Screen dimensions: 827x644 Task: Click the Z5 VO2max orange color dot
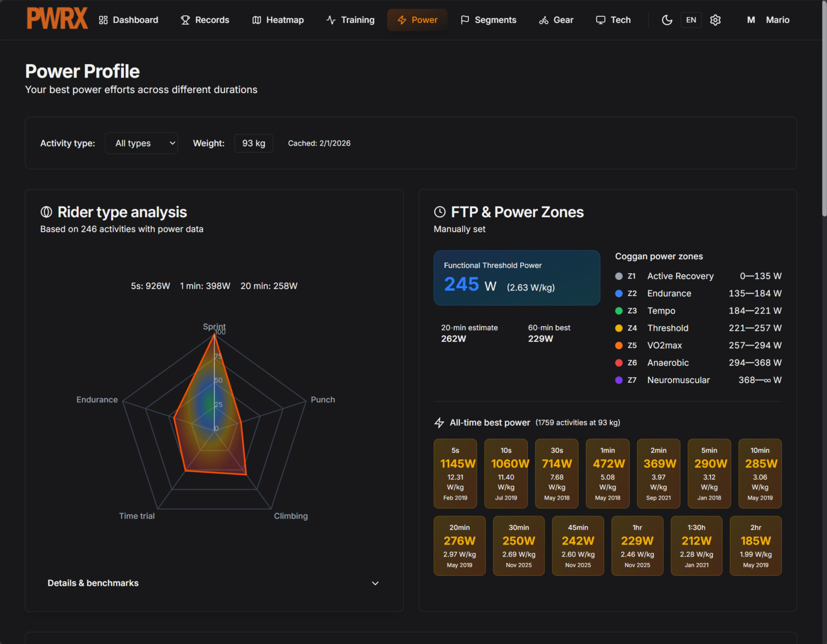point(619,345)
